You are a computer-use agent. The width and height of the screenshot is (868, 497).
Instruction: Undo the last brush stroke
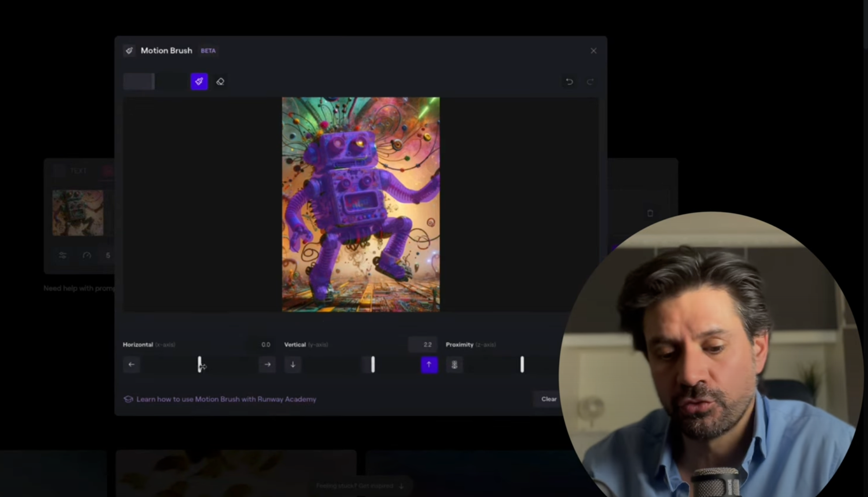click(569, 82)
